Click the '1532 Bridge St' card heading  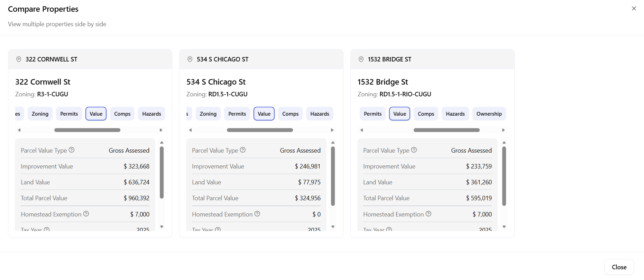click(383, 82)
